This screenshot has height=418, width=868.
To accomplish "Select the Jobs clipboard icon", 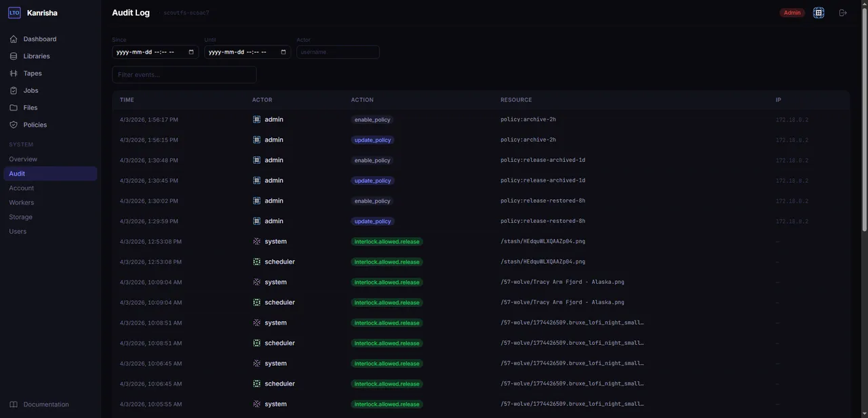I will point(13,90).
